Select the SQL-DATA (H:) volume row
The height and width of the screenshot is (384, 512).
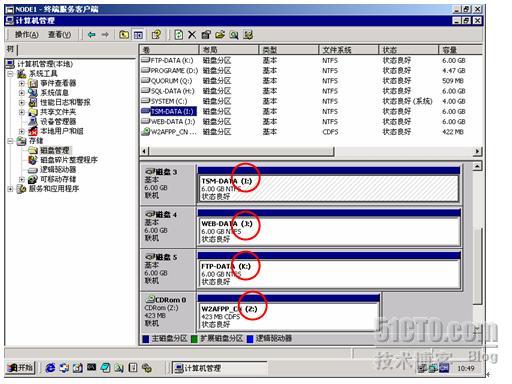click(311, 91)
